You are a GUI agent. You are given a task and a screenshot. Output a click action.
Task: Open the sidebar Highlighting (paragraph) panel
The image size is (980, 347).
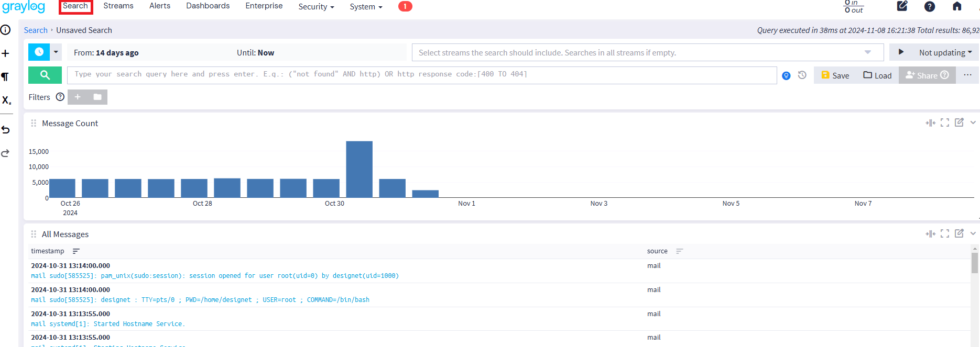6,77
